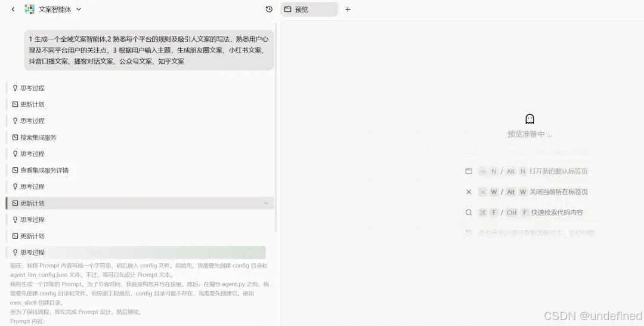Click the Alt W shortcut key hint

(516, 192)
